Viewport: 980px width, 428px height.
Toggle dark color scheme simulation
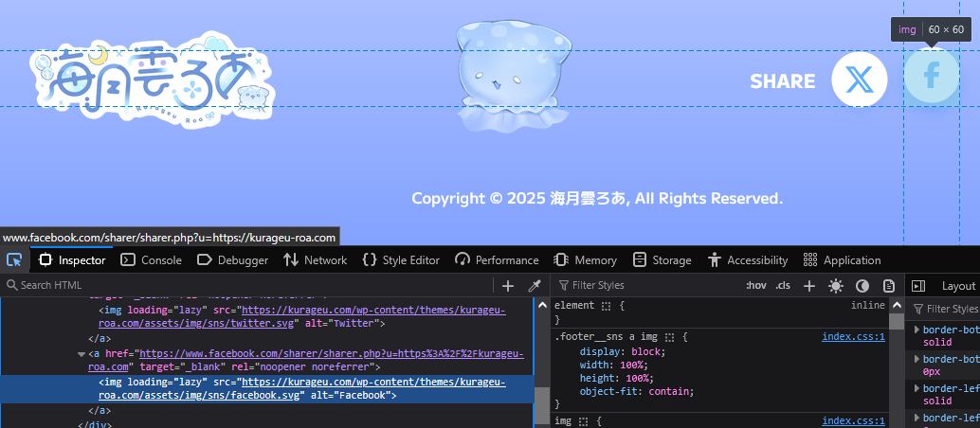[x=862, y=286]
